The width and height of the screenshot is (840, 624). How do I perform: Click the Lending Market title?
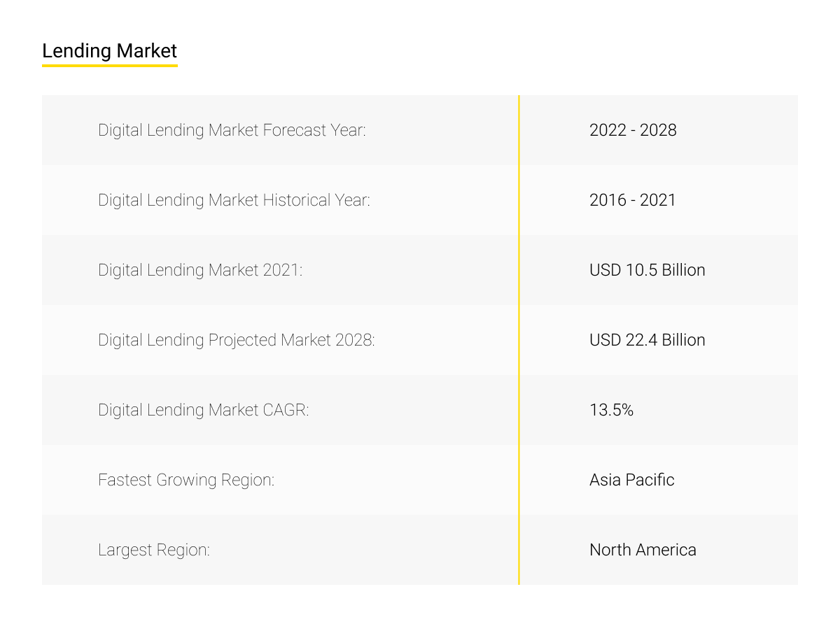109,50
